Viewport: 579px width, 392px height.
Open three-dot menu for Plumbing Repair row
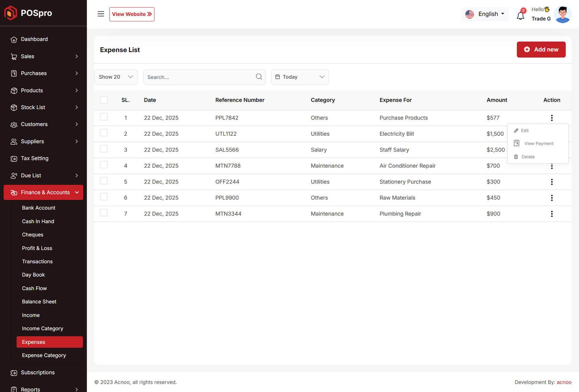coord(551,214)
